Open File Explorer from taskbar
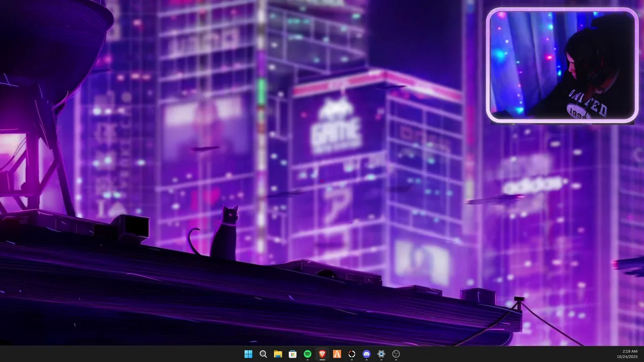Image resolution: width=644 pixels, height=362 pixels. tap(278, 354)
